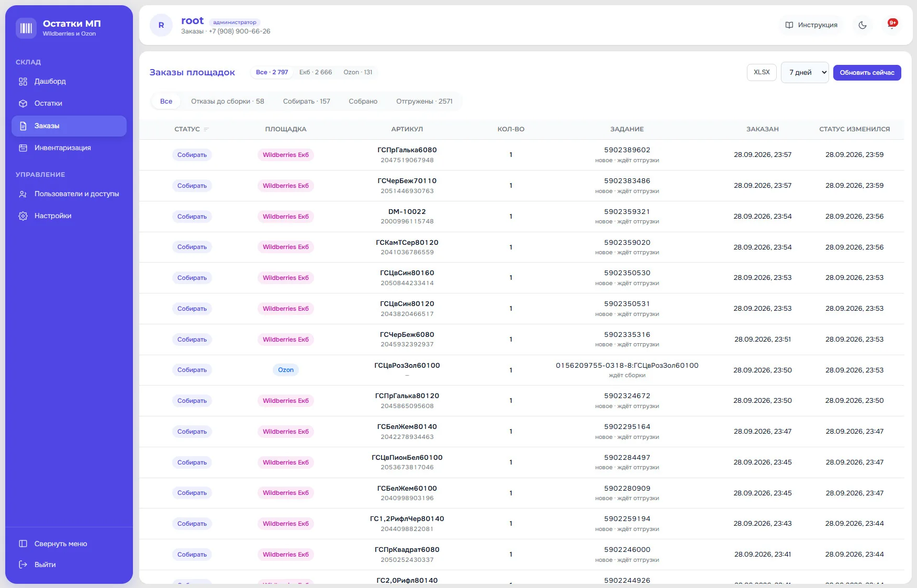
Task: Click the Ozon marketplace badge
Action: coord(286,370)
